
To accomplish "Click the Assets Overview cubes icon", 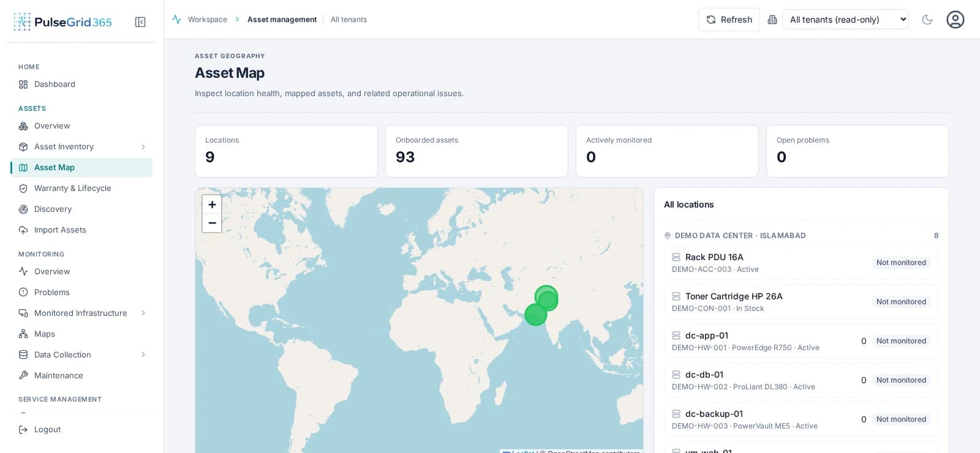I will [x=23, y=126].
